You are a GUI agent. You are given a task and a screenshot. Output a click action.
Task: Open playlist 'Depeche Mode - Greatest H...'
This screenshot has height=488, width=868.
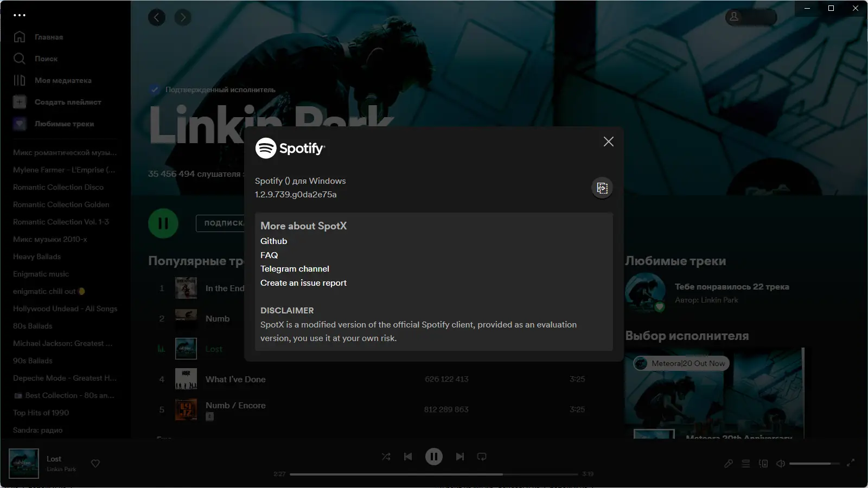[65, 378]
